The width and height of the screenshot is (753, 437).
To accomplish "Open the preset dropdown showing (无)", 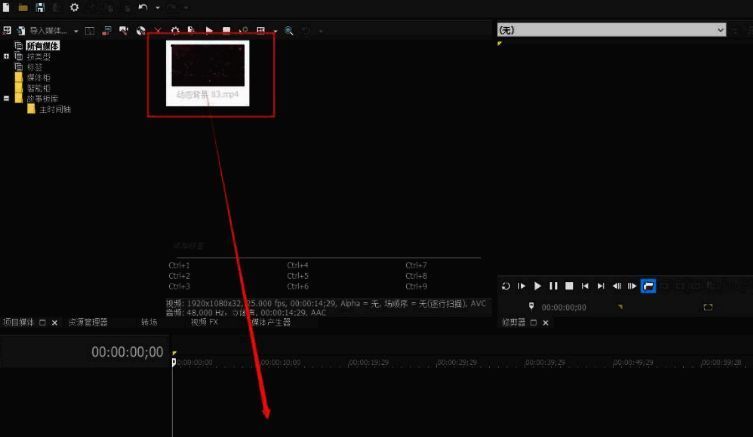I will click(x=611, y=30).
